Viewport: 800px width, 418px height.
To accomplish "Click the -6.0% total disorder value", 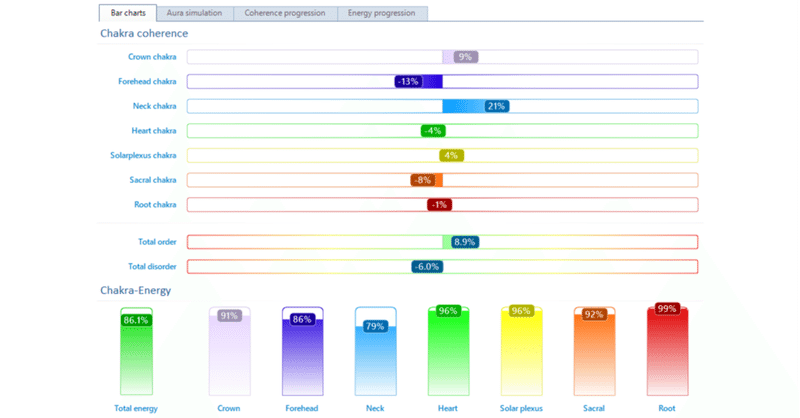I will (427, 266).
